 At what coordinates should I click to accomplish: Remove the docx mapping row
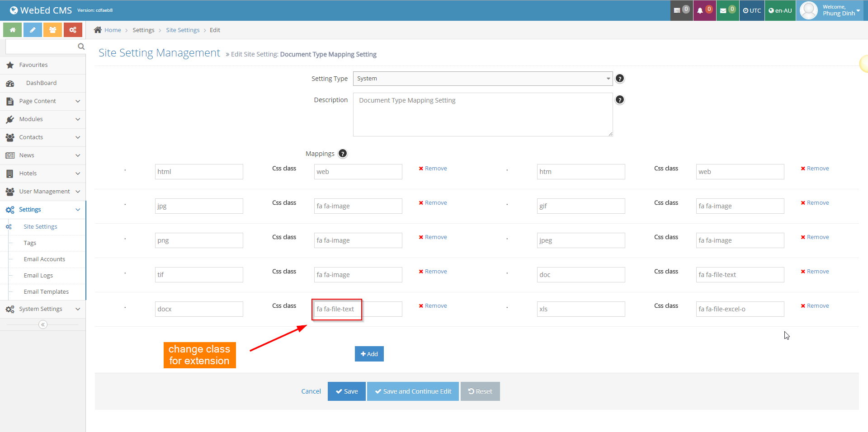(x=433, y=306)
